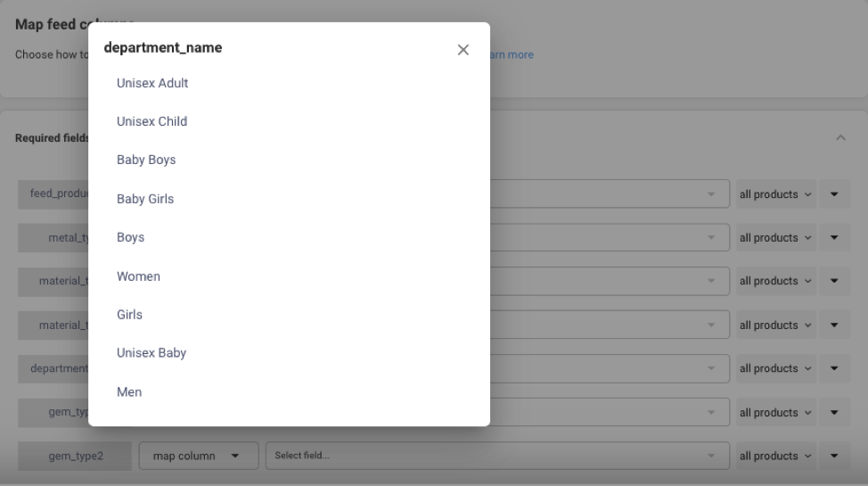Open the Learn more link
Viewport: 868px width, 486px height.
pos(511,55)
